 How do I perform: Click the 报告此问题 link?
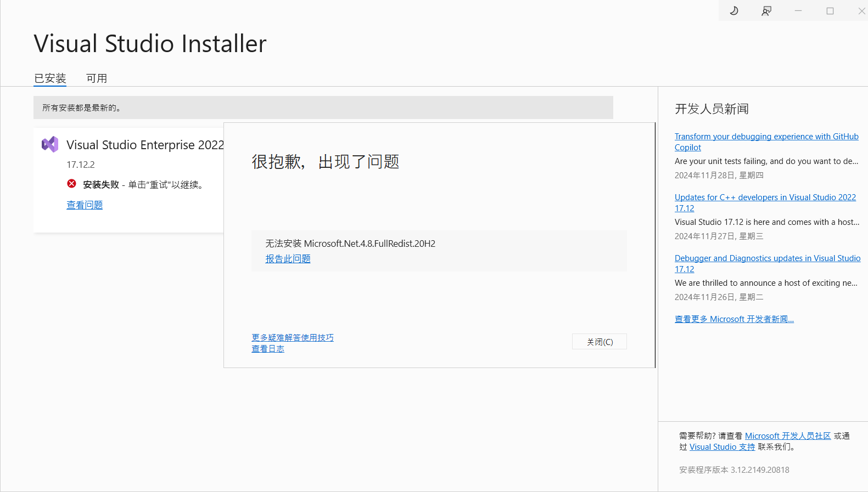(288, 259)
